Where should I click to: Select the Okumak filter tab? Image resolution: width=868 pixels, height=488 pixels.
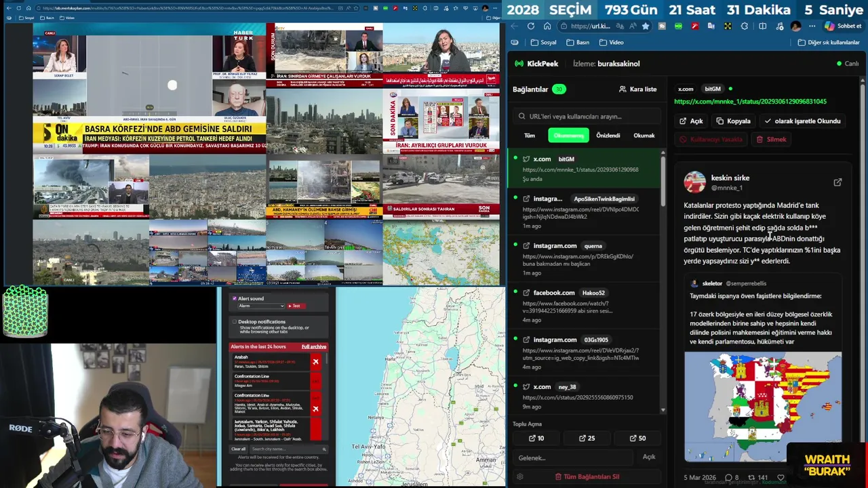(644, 136)
